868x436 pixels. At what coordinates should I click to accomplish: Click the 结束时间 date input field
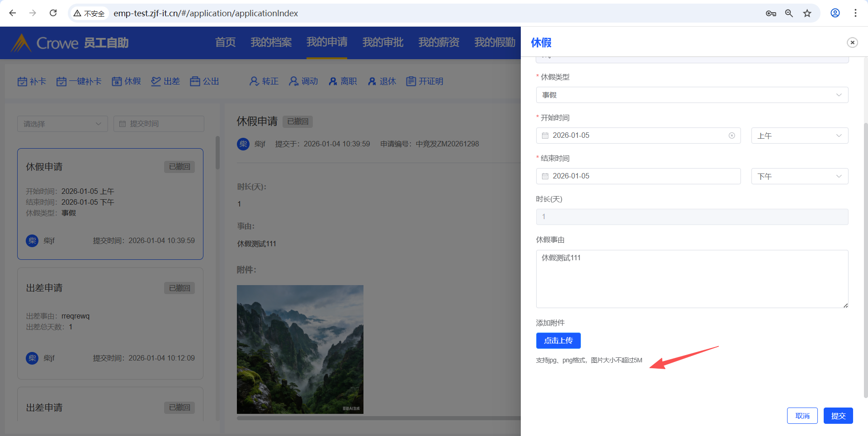[638, 176]
